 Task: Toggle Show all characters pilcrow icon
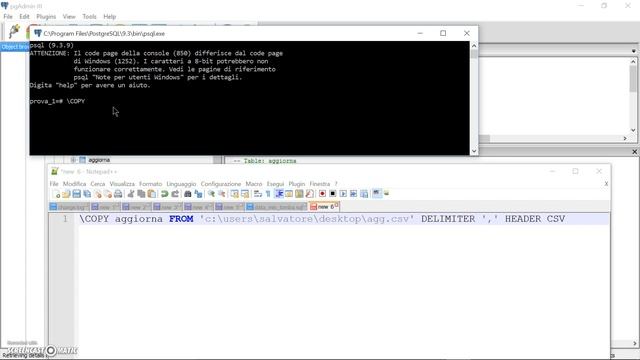click(268, 194)
